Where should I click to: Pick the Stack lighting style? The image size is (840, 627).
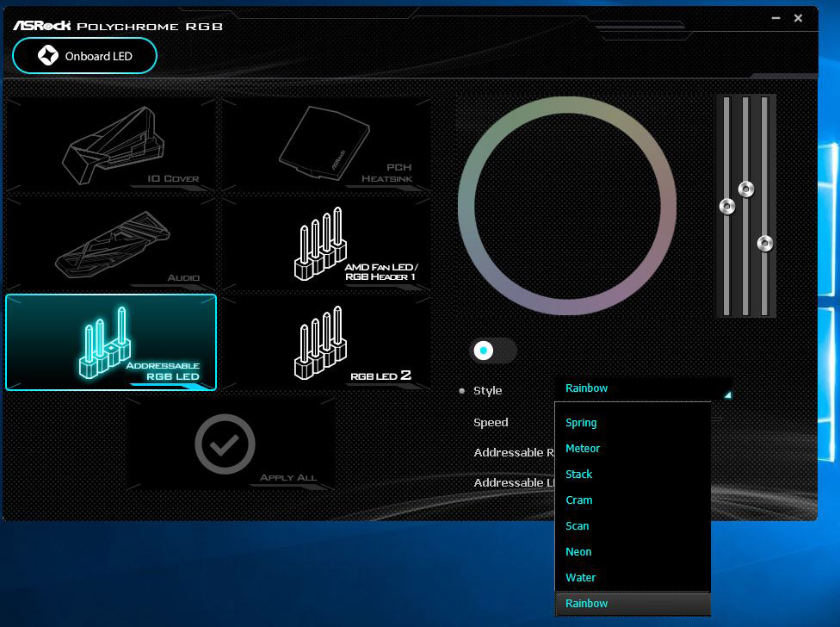pos(579,475)
